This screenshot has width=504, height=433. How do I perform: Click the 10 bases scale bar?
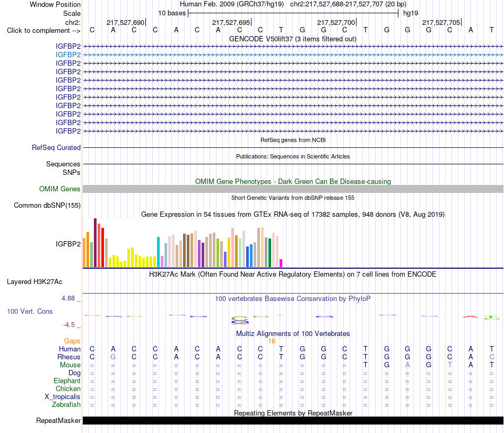pyautogui.click(x=293, y=13)
